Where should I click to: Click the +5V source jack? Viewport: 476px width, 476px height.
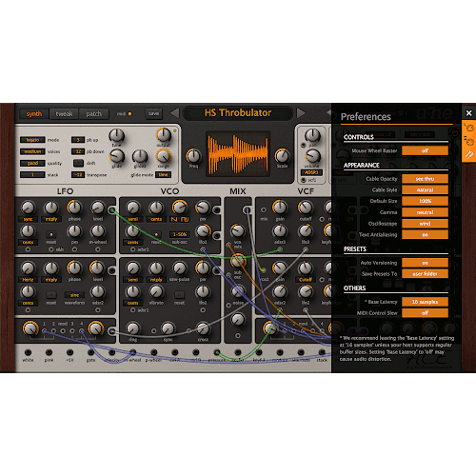coord(69,352)
